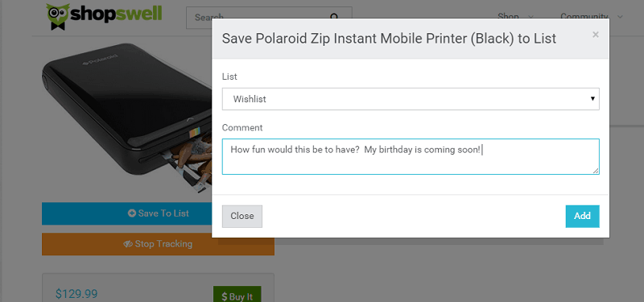Click the crossed-eye icon on Stop Tracking
Image resolution: width=644 pixels, height=302 pixels.
tap(128, 244)
